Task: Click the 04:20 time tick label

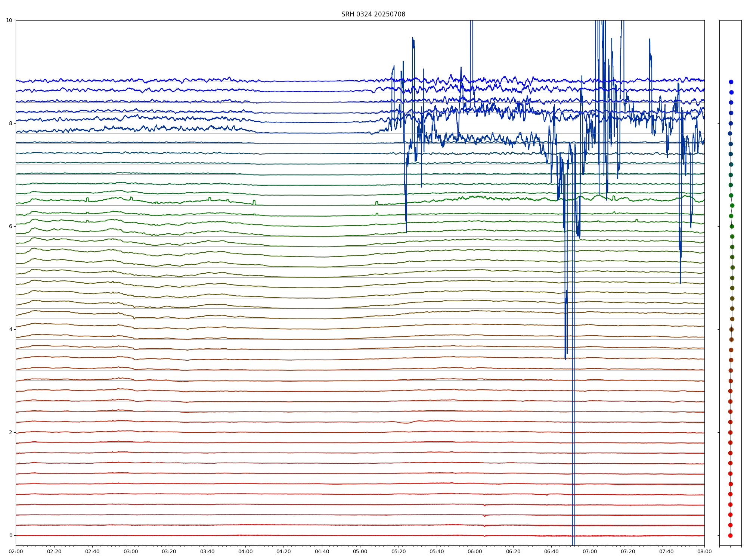Action: click(x=283, y=551)
